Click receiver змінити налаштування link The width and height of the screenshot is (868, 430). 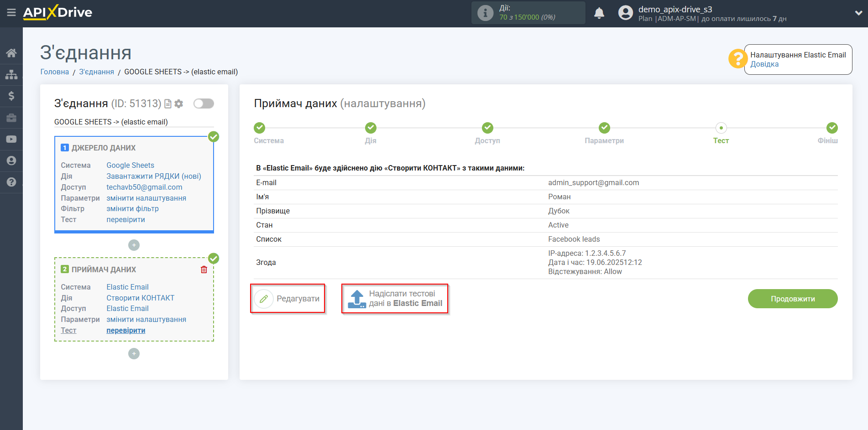point(146,320)
